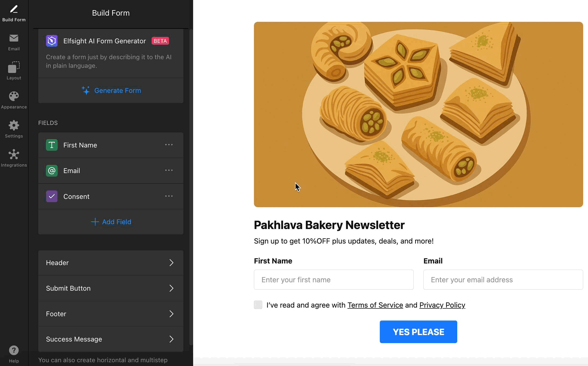This screenshot has width=588, height=366.
Task: Select the Build Form tab
Action: (14, 13)
